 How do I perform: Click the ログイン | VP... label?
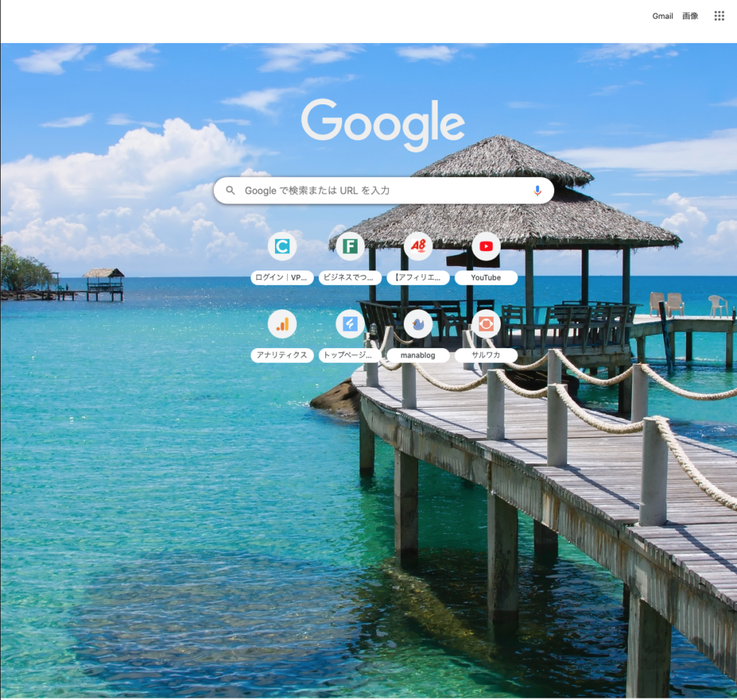(282, 278)
